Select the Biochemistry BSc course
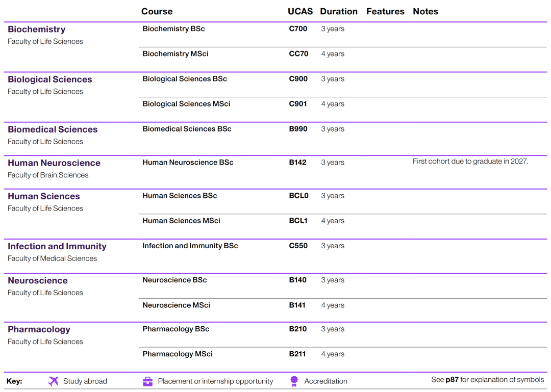This screenshot has height=392, width=551. tap(173, 29)
